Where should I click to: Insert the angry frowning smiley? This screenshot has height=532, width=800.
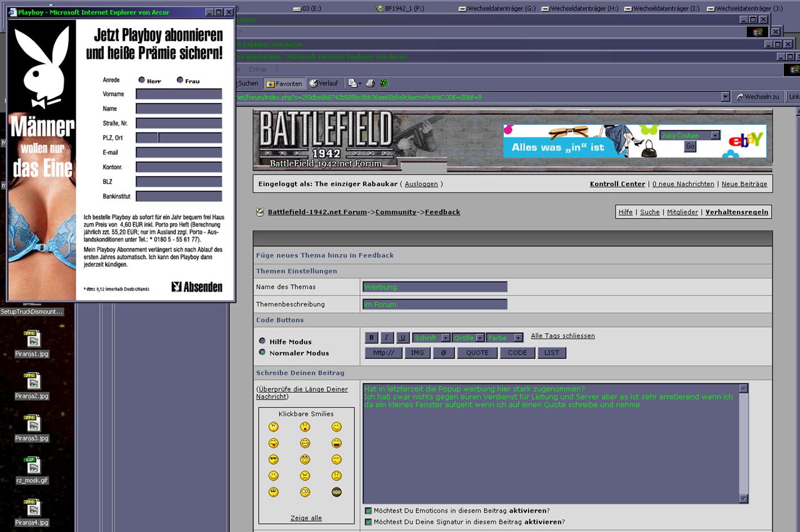305,476
